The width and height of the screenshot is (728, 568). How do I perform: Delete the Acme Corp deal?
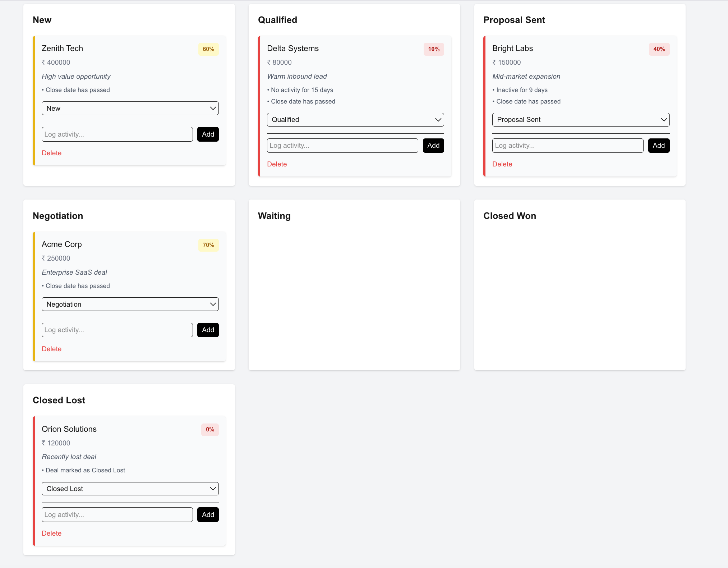click(x=51, y=349)
